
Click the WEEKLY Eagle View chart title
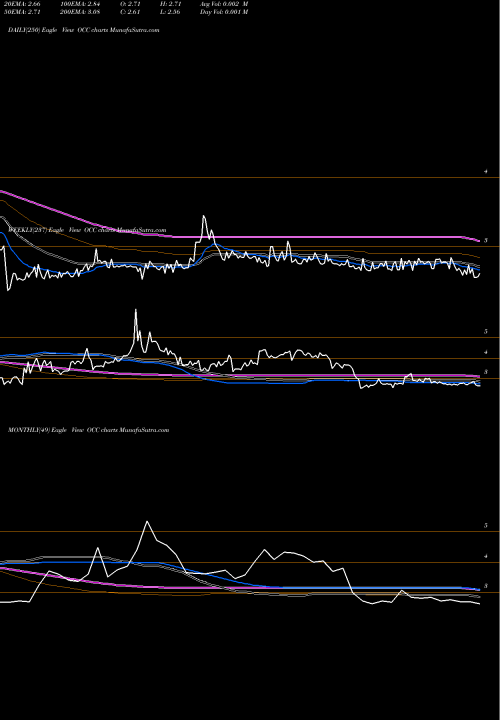pos(87,230)
